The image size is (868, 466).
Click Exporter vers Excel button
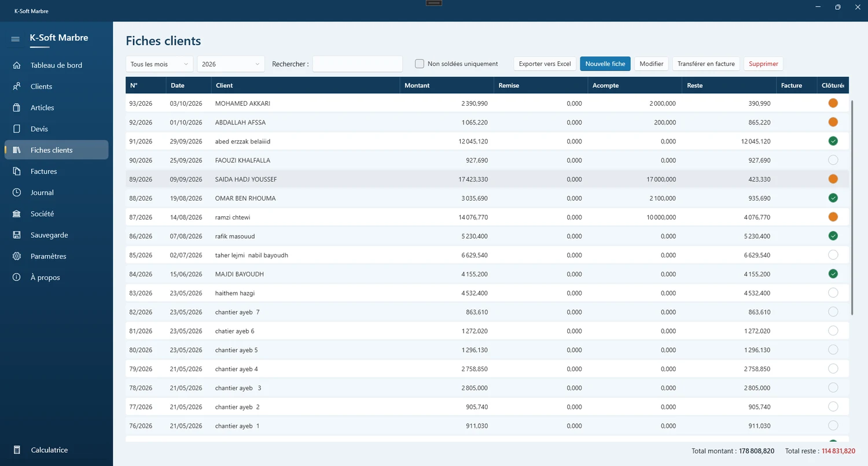545,64
